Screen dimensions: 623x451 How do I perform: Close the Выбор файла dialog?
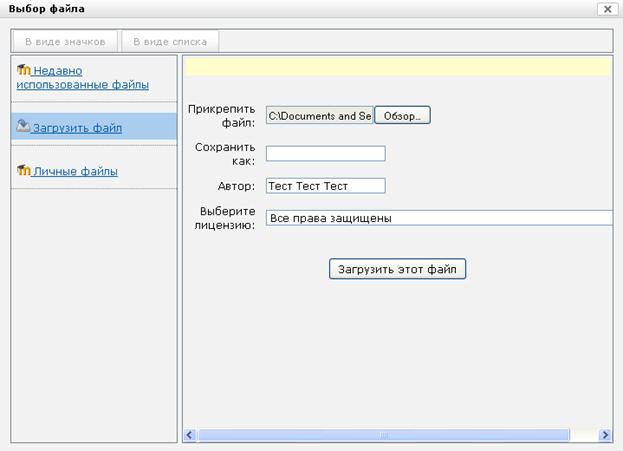(x=607, y=9)
